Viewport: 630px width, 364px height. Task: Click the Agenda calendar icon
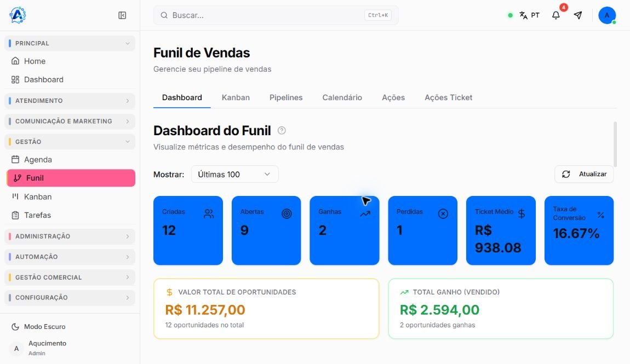(15, 159)
